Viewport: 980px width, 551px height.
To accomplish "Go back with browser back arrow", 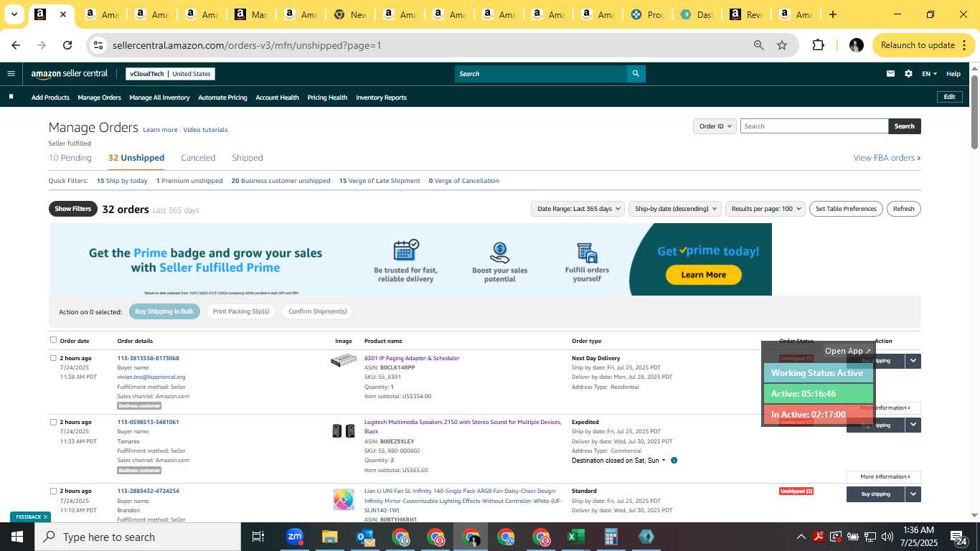I will click(16, 45).
